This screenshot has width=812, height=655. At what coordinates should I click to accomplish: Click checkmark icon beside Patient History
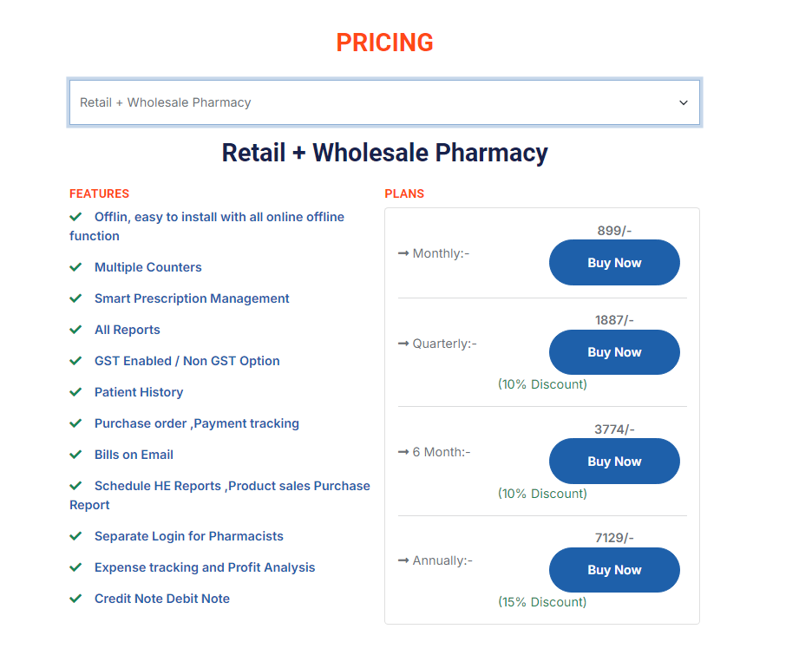(x=75, y=392)
